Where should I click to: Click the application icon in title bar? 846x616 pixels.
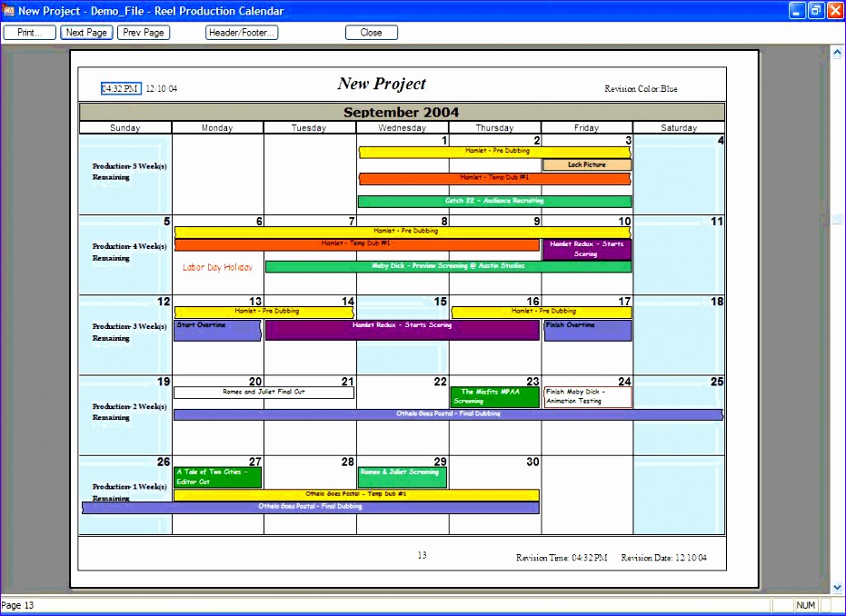(x=8, y=10)
